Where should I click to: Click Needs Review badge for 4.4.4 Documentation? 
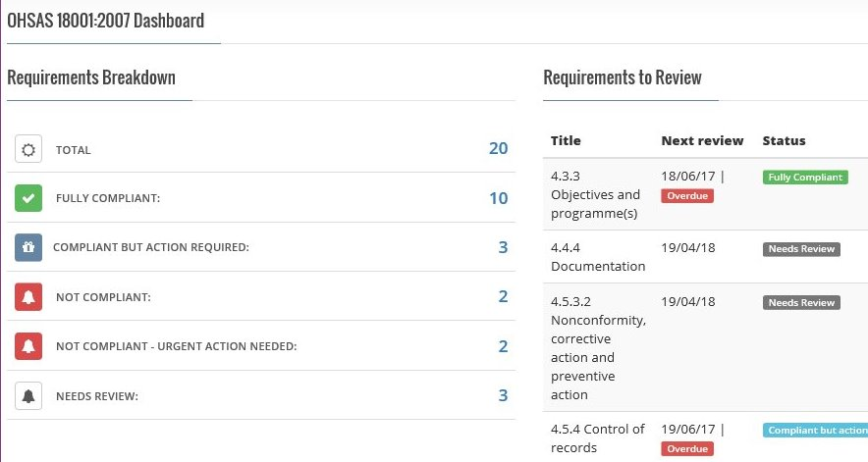[801, 249]
